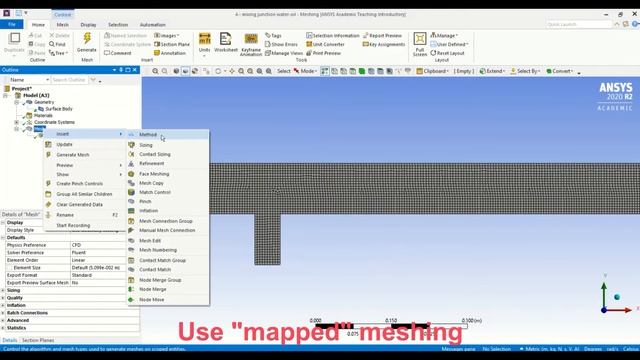640x360 pixels.
Task: Expand the Advanced details section
Action: pyautogui.click(x=3, y=320)
